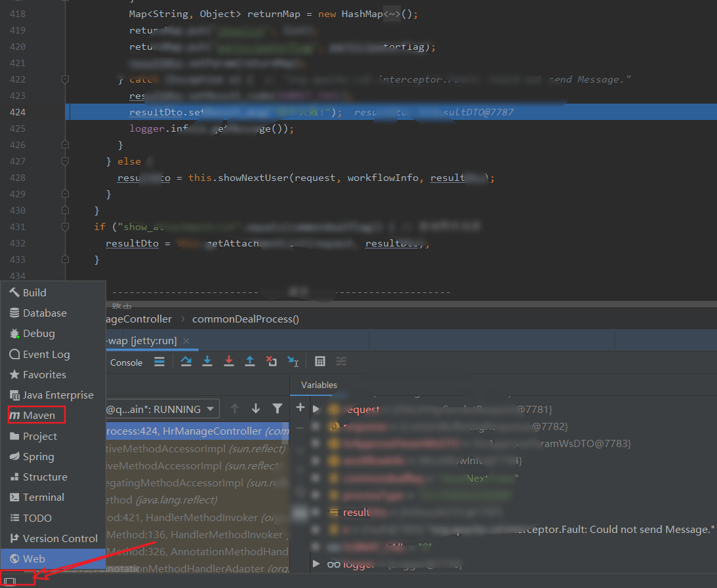Expand the folded HashMap<~> generic

392,14
